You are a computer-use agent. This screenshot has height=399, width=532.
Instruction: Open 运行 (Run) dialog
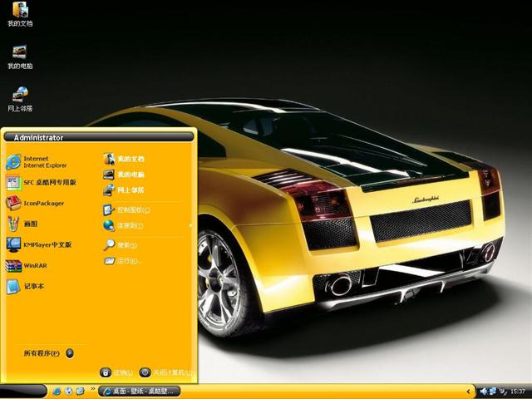pyautogui.click(x=127, y=261)
